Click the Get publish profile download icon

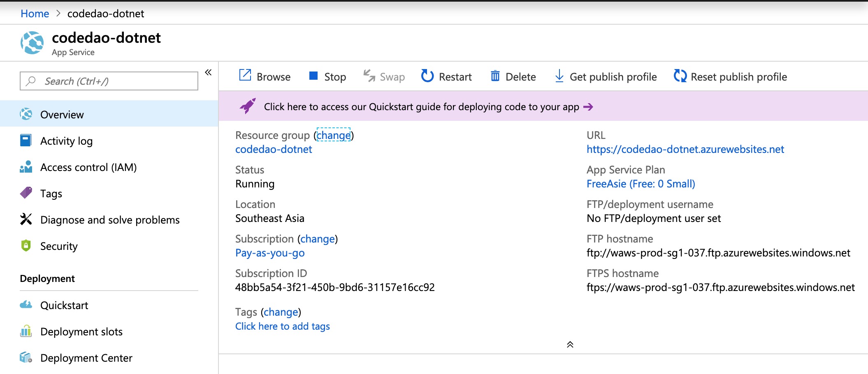pyautogui.click(x=559, y=76)
